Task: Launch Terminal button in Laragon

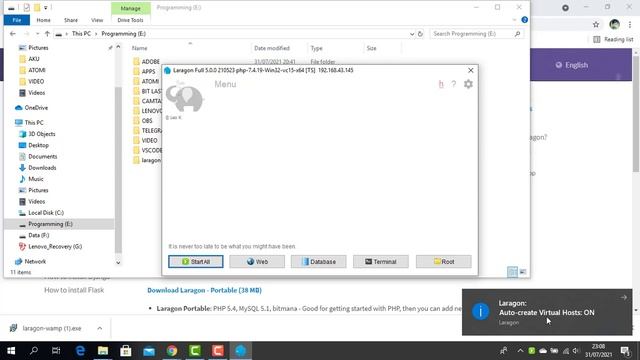Action: tap(381, 262)
